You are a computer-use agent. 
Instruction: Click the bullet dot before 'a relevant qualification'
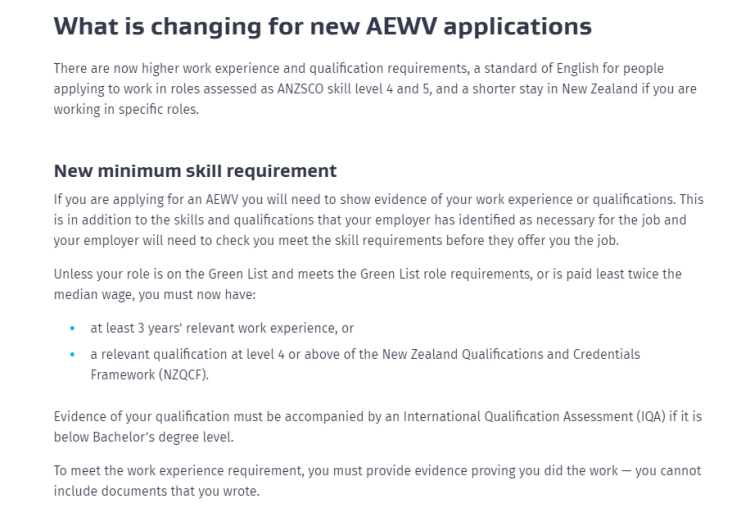point(73,355)
